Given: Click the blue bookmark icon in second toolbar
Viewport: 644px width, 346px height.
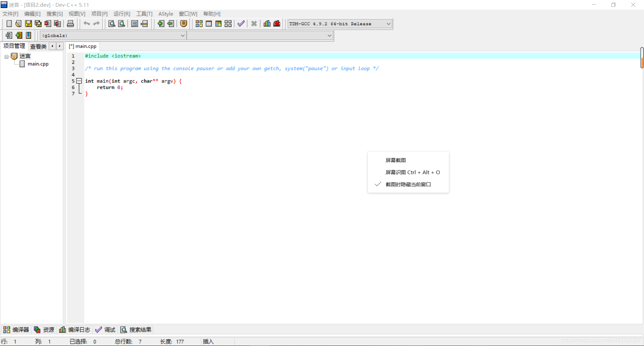Looking at the screenshot, I should tap(29, 35).
